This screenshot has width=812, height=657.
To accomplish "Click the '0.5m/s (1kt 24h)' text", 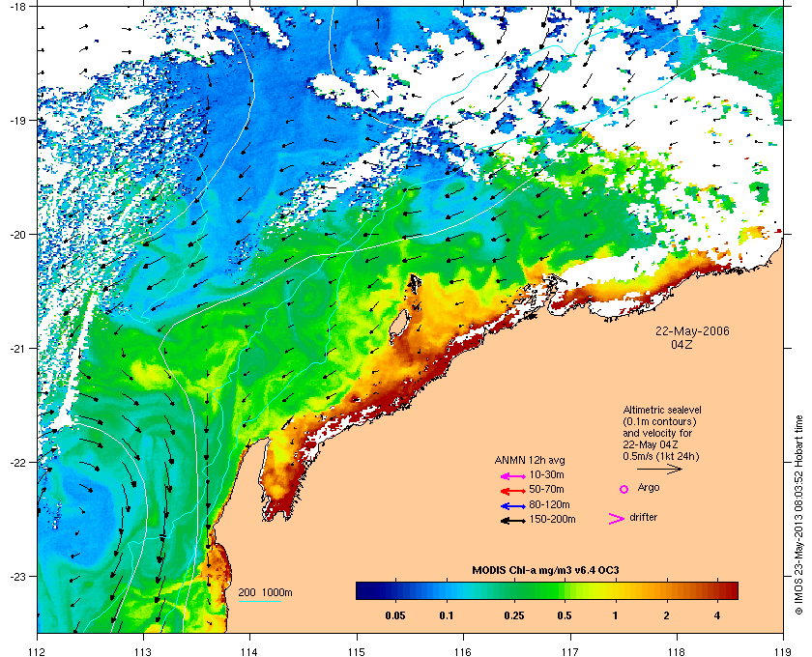I will click(x=661, y=457).
